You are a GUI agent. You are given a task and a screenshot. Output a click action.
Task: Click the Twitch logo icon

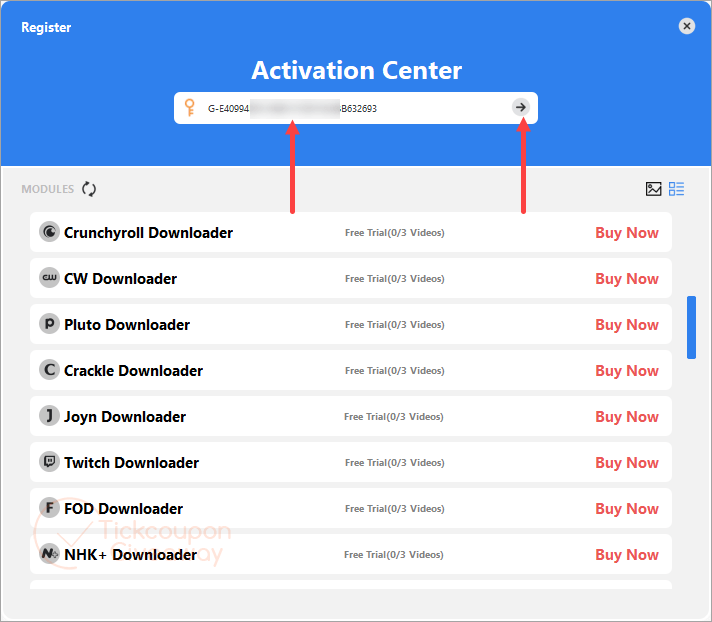[49, 462]
